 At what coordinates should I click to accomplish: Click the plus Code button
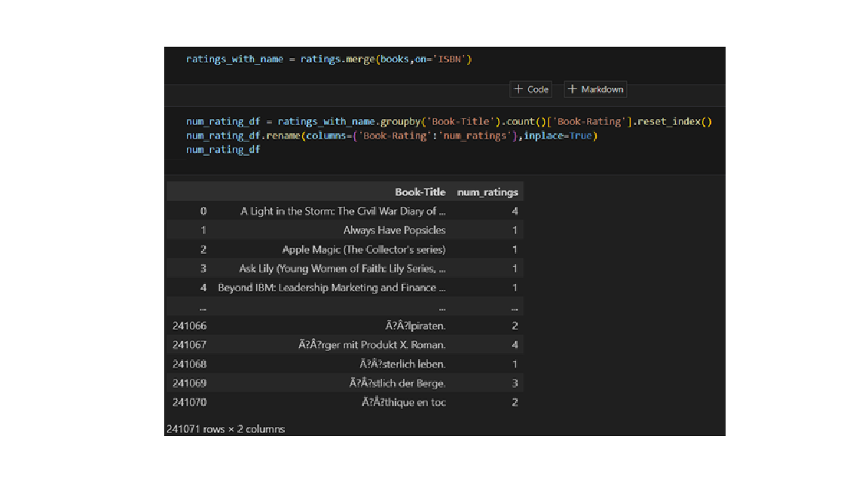(x=531, y=90)
